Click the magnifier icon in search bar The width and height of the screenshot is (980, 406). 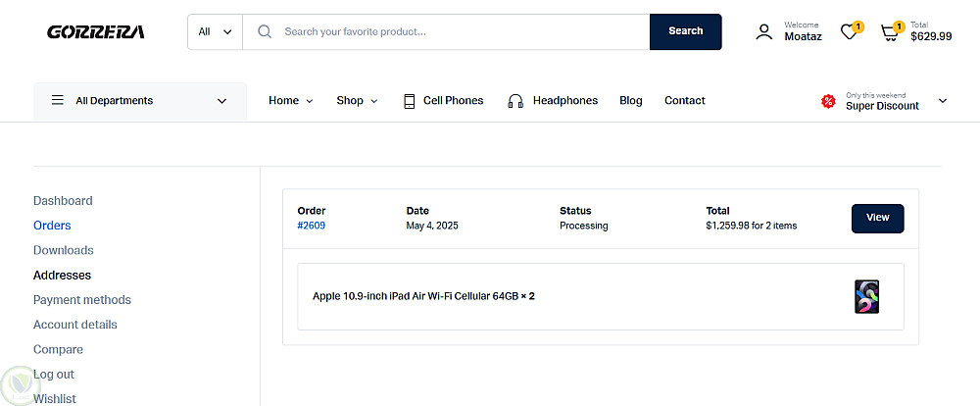click(x=265, y=31)
